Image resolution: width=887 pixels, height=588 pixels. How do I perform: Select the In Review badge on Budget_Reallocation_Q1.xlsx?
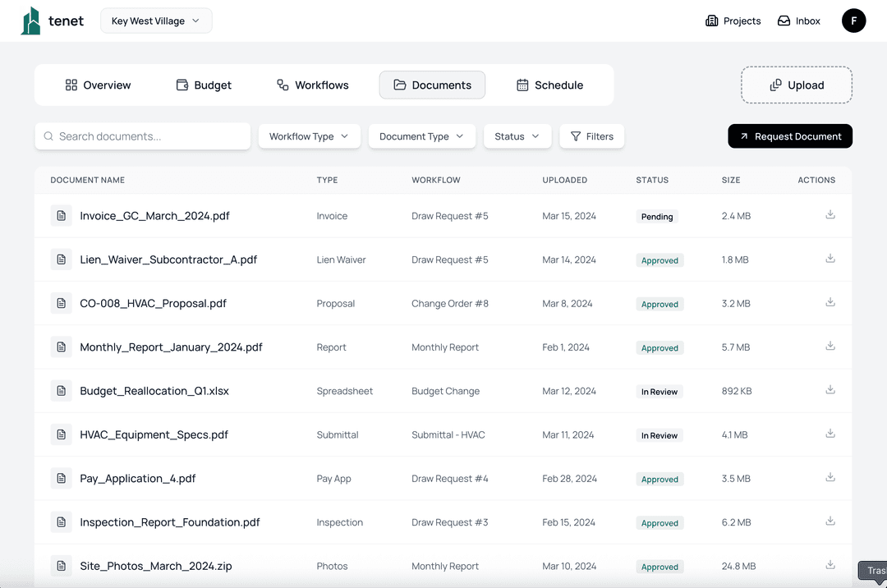coord(659,391)
